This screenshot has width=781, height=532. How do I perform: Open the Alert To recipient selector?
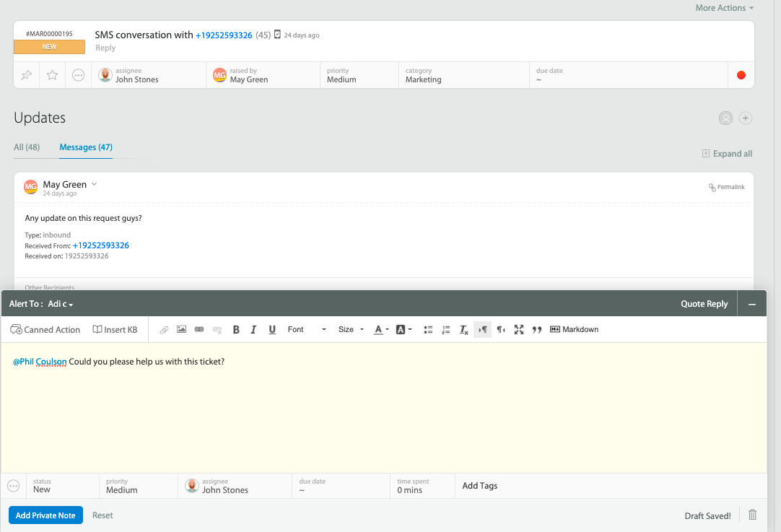click(x=60, y=303)
